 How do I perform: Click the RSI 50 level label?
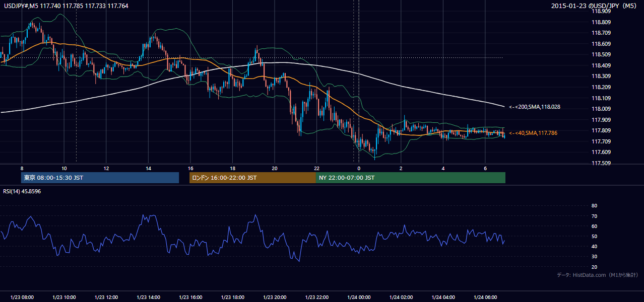(x=594, y=236)
